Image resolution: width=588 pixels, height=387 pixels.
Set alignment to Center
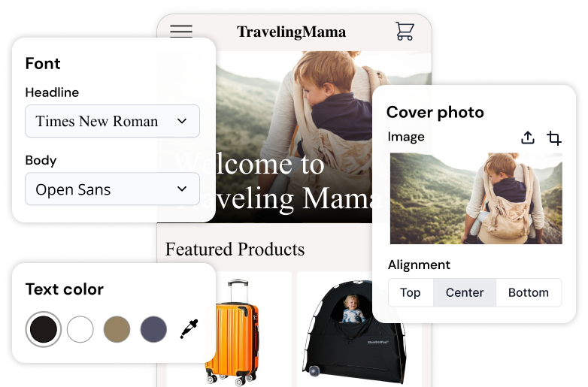coord(465,292)
